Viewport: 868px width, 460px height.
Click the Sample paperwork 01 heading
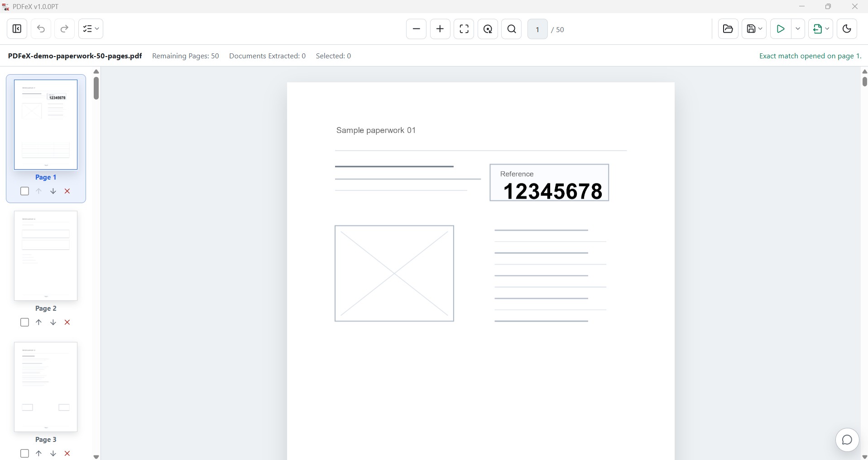[376, 130]
